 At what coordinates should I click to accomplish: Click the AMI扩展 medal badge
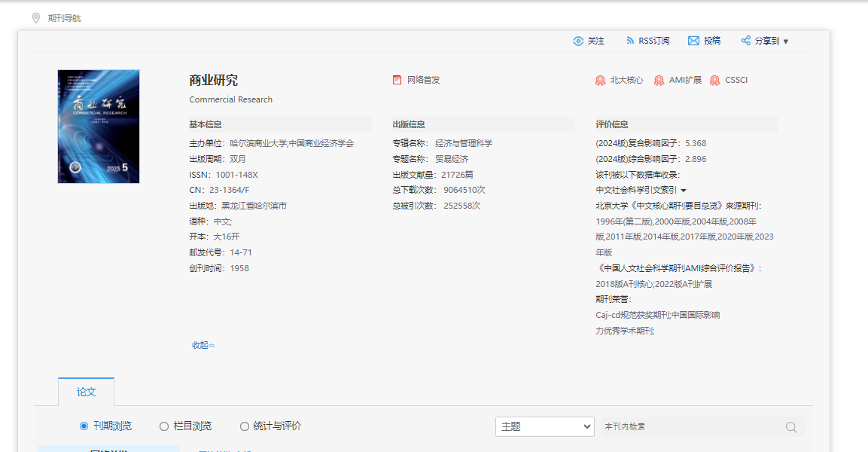point(657,79)
